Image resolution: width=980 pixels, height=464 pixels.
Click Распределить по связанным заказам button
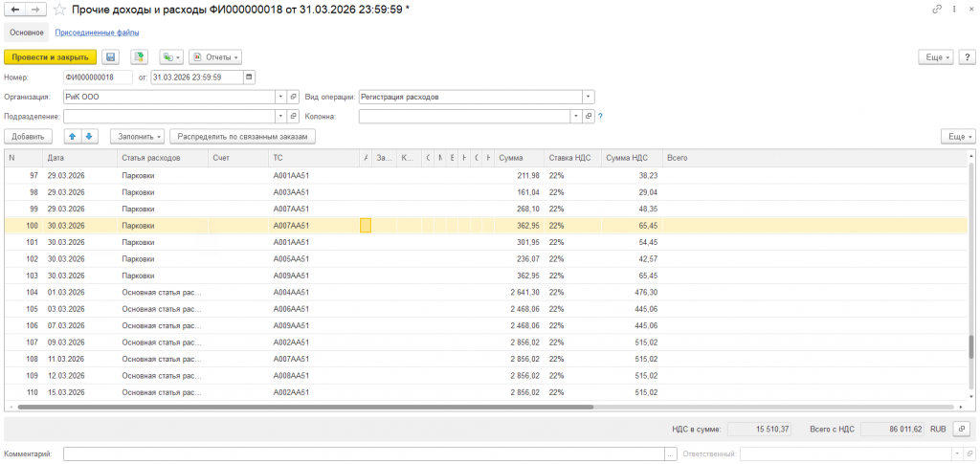click(242, 136)
